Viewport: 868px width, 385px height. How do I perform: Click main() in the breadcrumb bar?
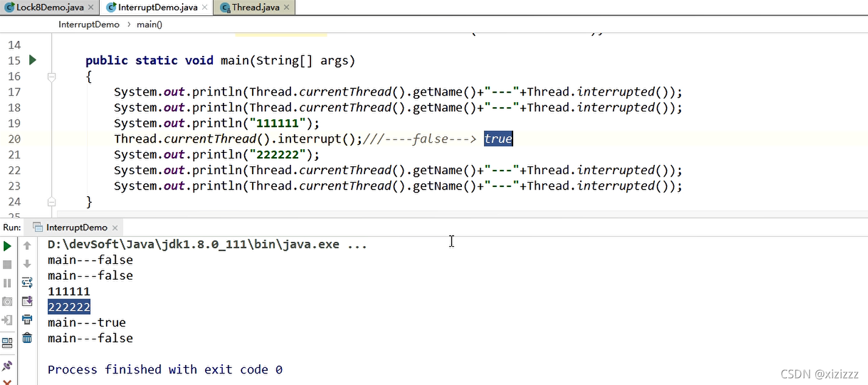[x=149, y=24]
